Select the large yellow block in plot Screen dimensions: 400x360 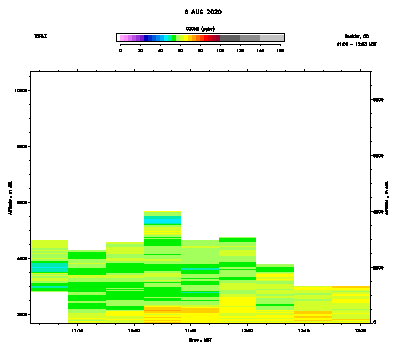237,304
